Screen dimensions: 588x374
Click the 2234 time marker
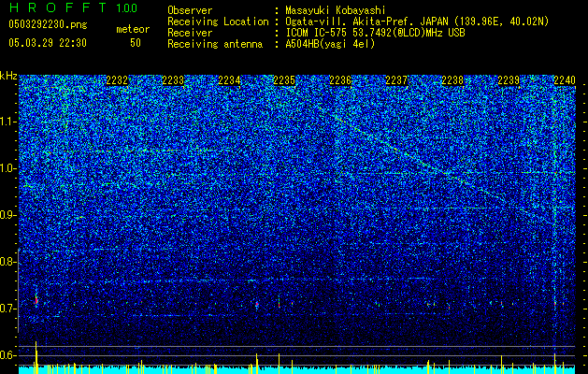coord(229,80)
